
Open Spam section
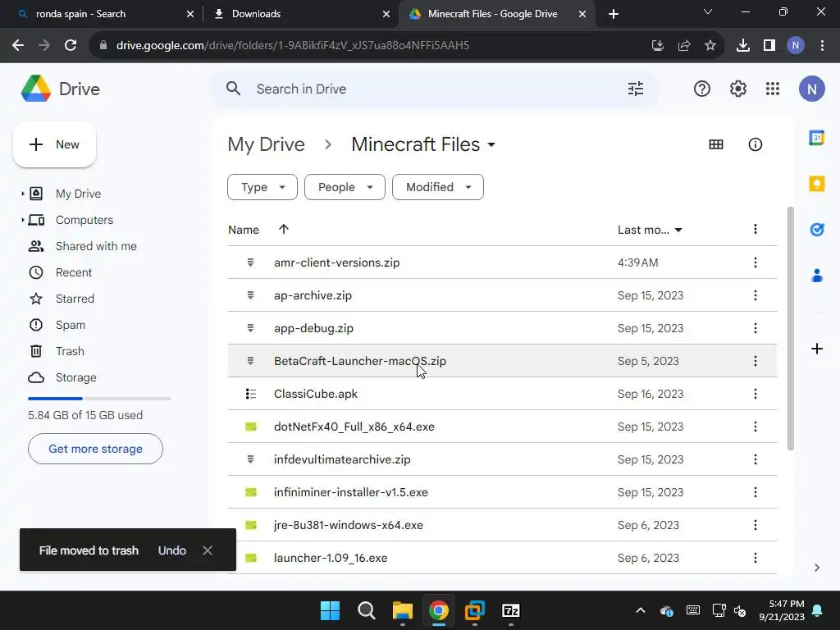tap(71, 325)
